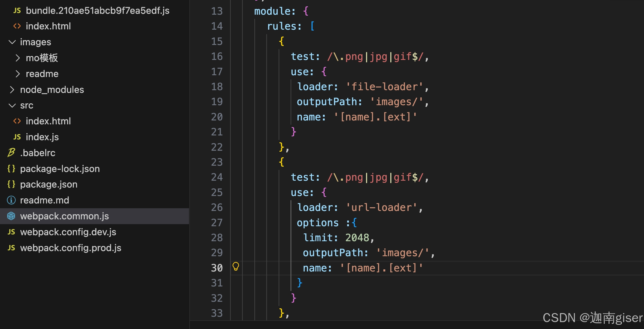Expand the readme folder under images

pyautogui.click(x=18, y=74)
